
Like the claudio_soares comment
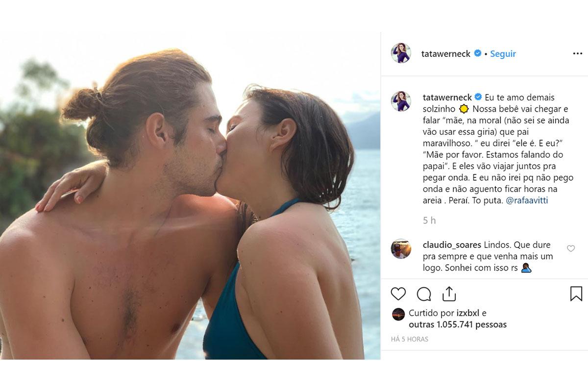pyautogui.click(x=571, y=248)
